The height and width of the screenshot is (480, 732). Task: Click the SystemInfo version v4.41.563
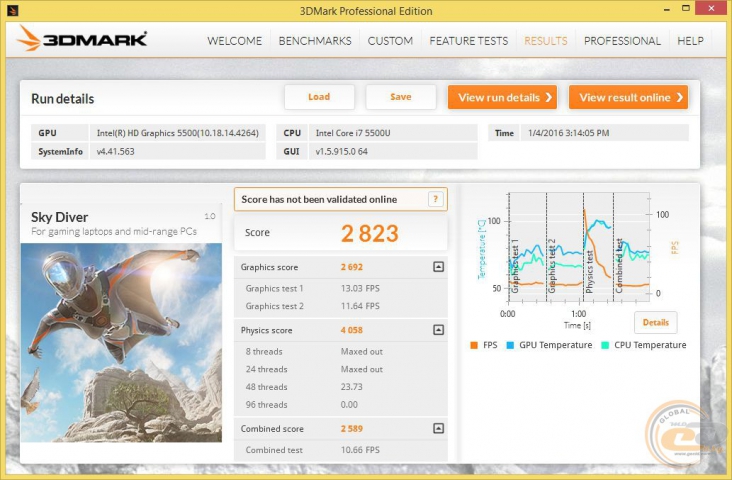(x=115, y=152)
